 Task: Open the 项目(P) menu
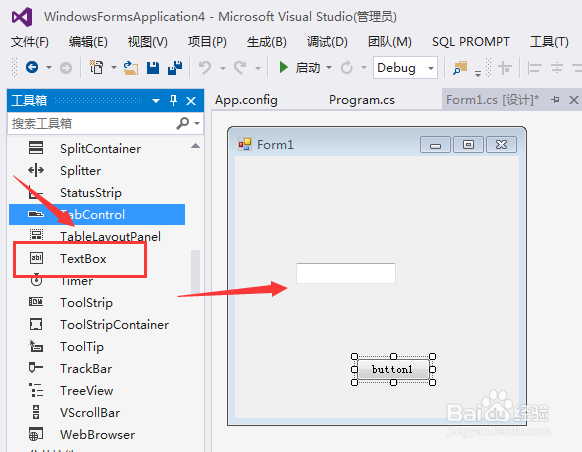pos(207,42)
